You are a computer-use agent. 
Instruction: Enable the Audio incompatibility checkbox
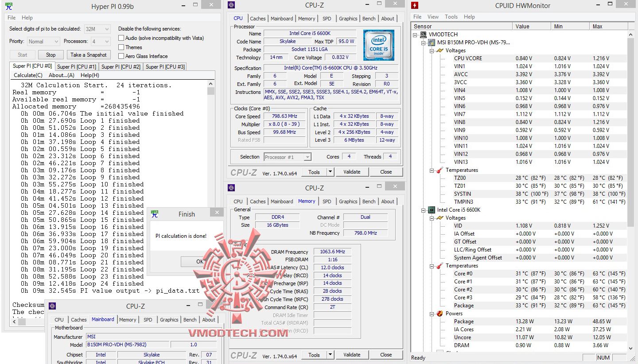[121, 38]
